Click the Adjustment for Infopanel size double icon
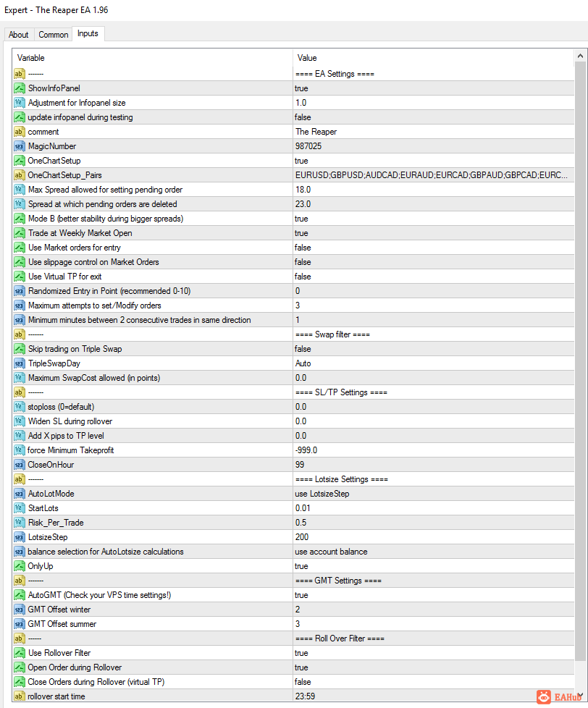The height and width of the screenshot is (708, 588). (19, 103)
